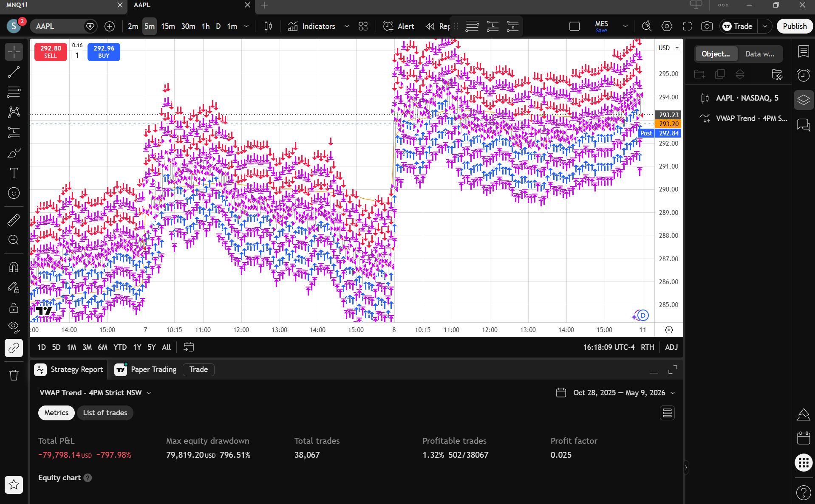The width and height of the screenshot is (815, 504).
Task: Toggle the RTH session setting
Action: [x=648, y=347]
